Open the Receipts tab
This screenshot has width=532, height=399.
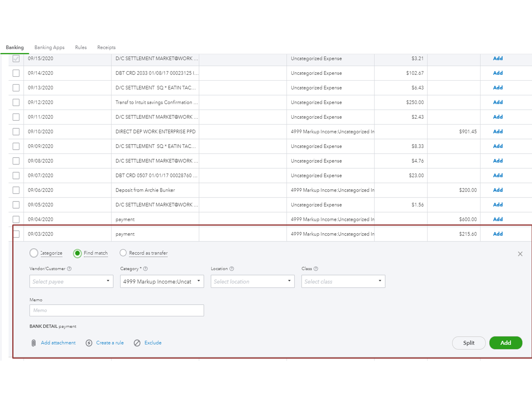[x=106, y=47]
